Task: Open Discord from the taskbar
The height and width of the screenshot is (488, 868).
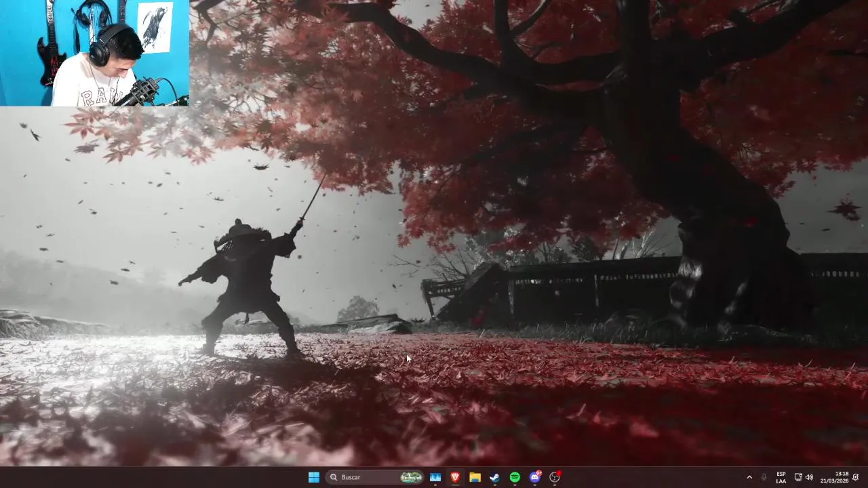Action: (x=535, y=477)
